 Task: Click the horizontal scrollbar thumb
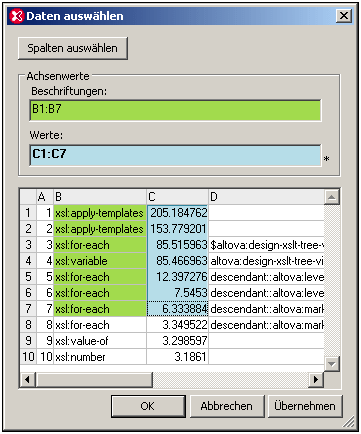pyautogui.click(x=94, y=379)
